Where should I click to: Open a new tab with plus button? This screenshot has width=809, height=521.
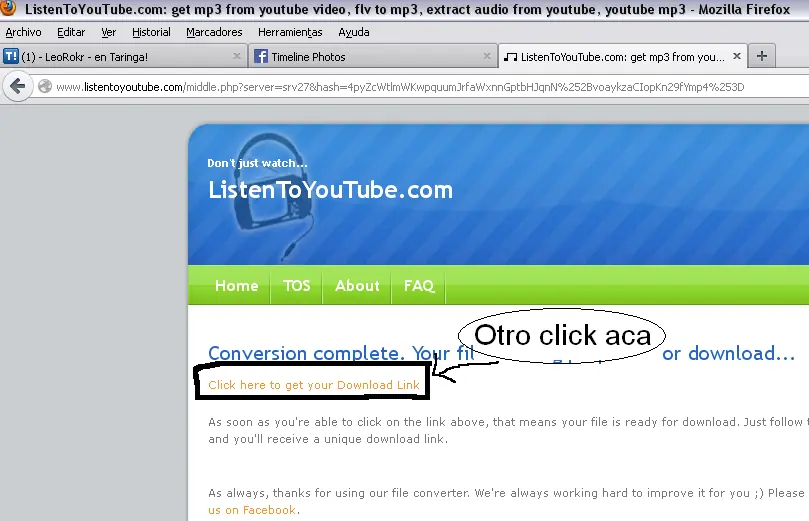(x=762, y=56)
